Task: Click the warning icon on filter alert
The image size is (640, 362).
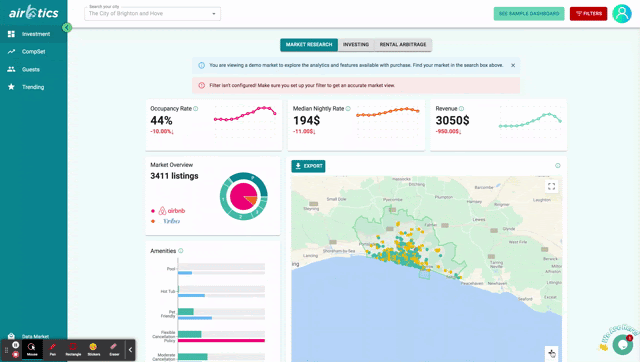Action: [x=201, y=85]
